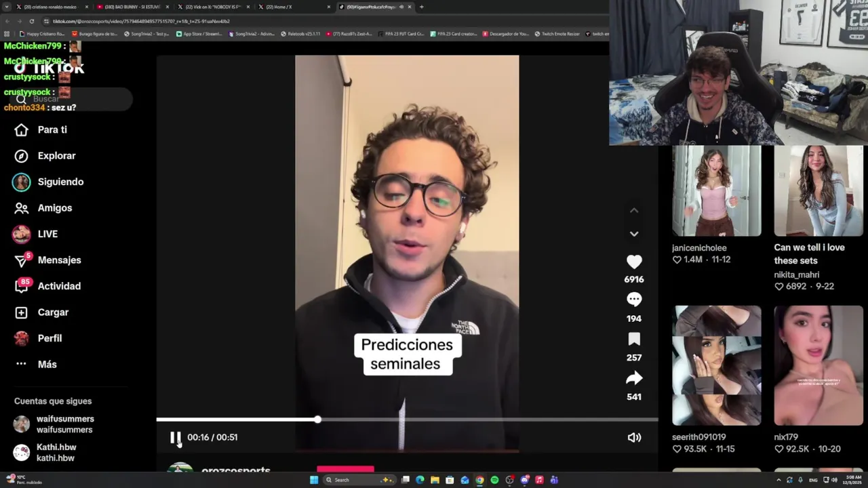868x488 pixels.
Task: Click nix179 username text
Action: click(786, 437)
